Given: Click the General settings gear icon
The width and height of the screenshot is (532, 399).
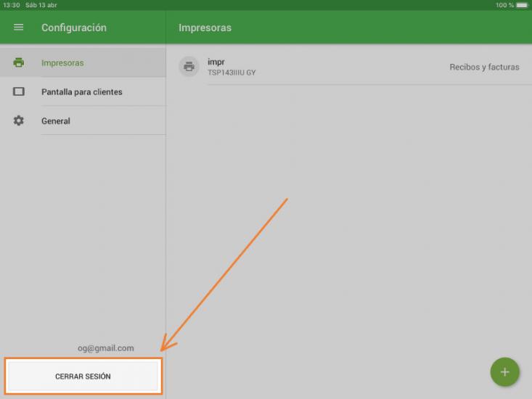Looking at the screenshot, I should click(x=19, y=120).
